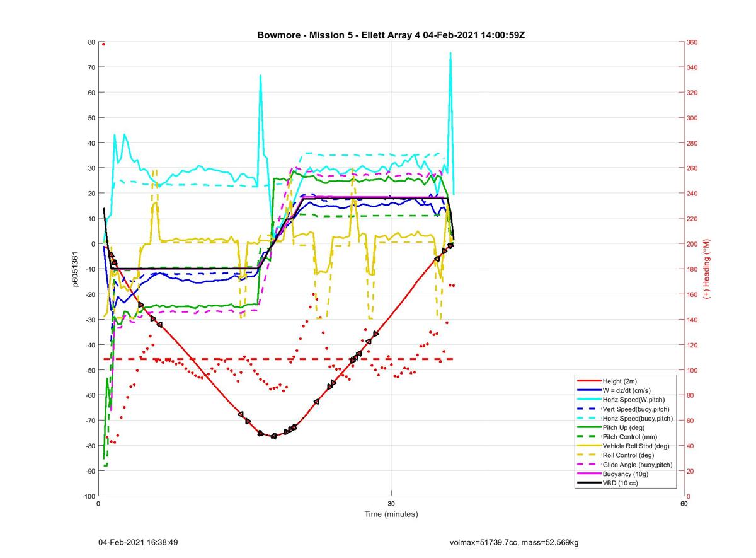Select legend entry 'Vert Speed(buoy,pitch)'
The image size is (756, 558).
636,409
